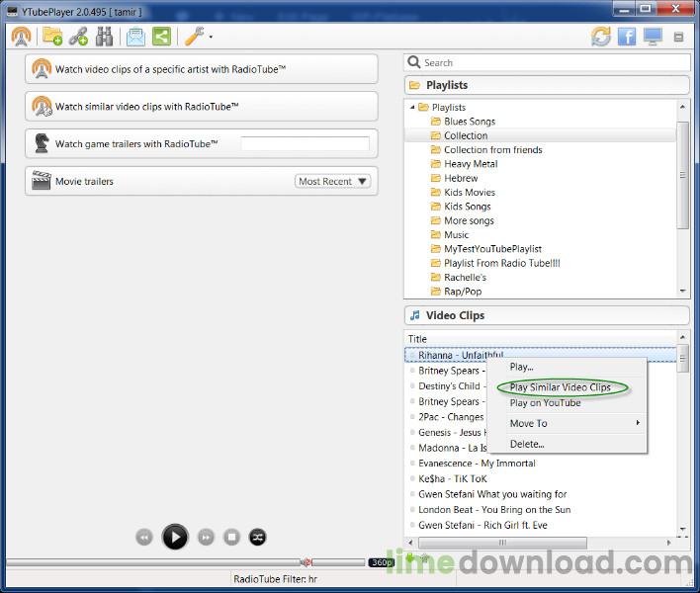Click Watch video clips of a specific artist

point(201,70)
